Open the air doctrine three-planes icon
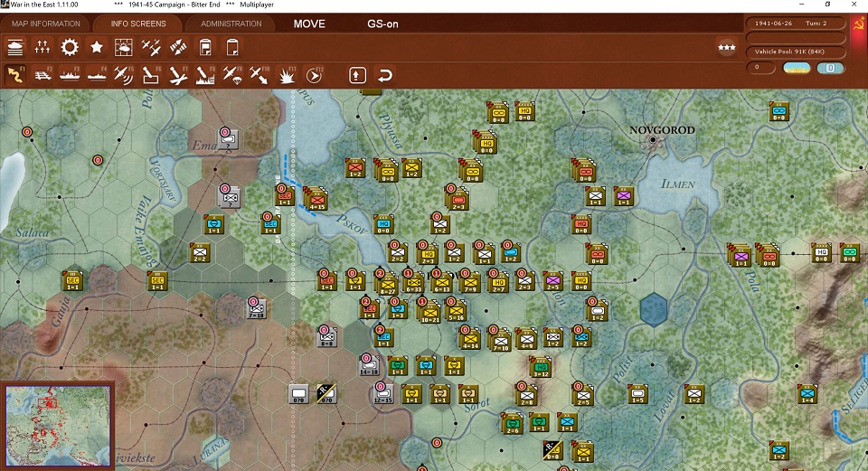Viewport: 868px width, 471px height. [151, 48]
